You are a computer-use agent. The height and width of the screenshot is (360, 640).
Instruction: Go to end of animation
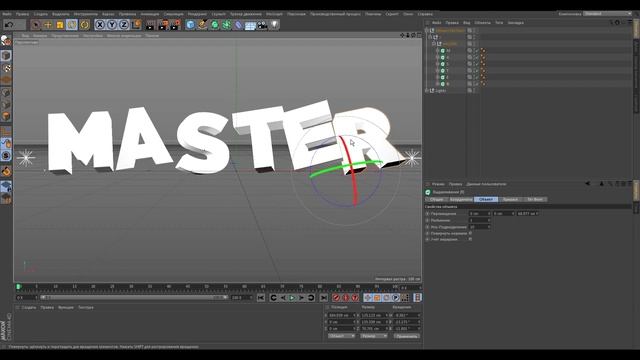[323, 298]
